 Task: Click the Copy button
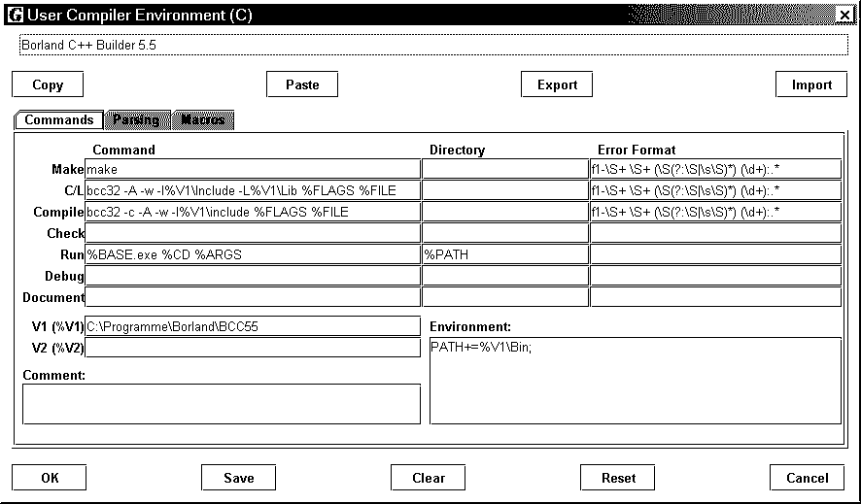pyautogui.click(x=48, y=84)
